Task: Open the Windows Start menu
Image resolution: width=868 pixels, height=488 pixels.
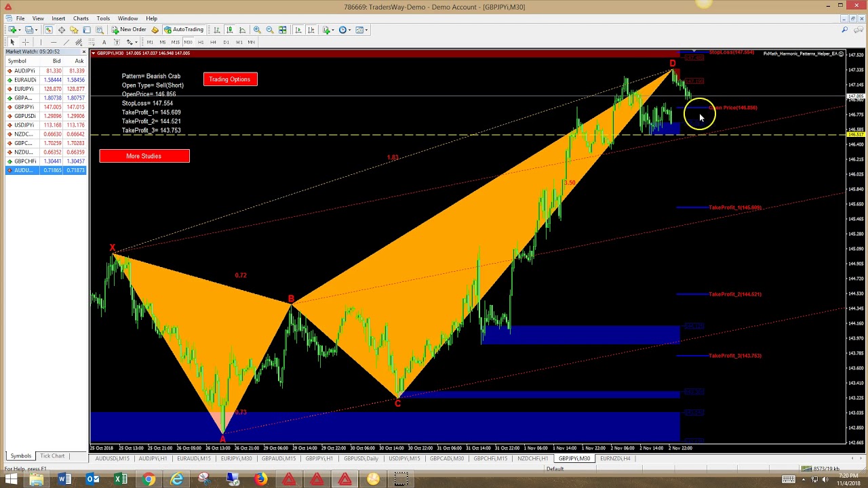Action: (11, 480)
